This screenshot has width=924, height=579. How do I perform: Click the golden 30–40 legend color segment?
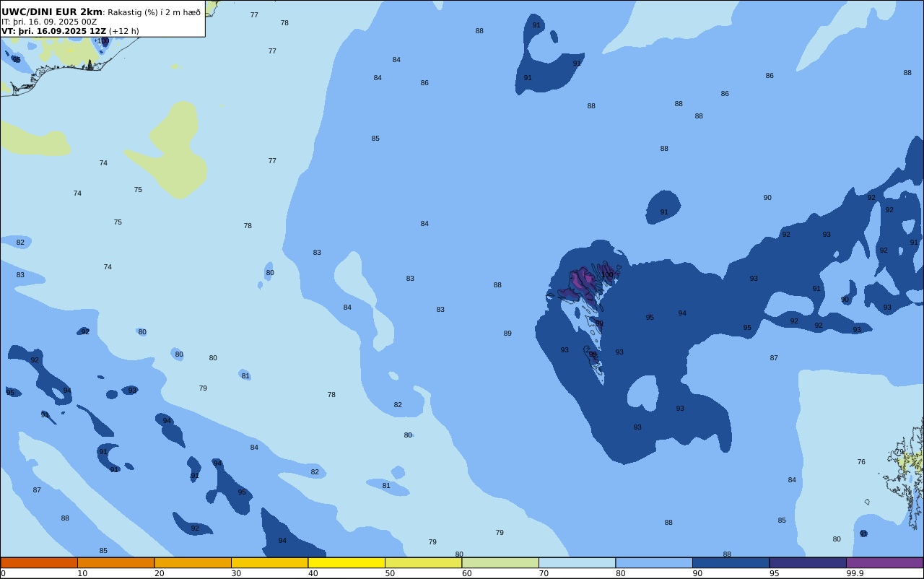(269, 562)
